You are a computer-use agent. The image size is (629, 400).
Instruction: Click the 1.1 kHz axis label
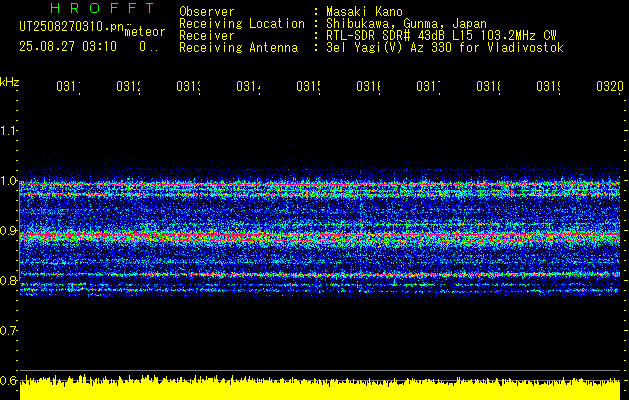(x=9, y=130)
